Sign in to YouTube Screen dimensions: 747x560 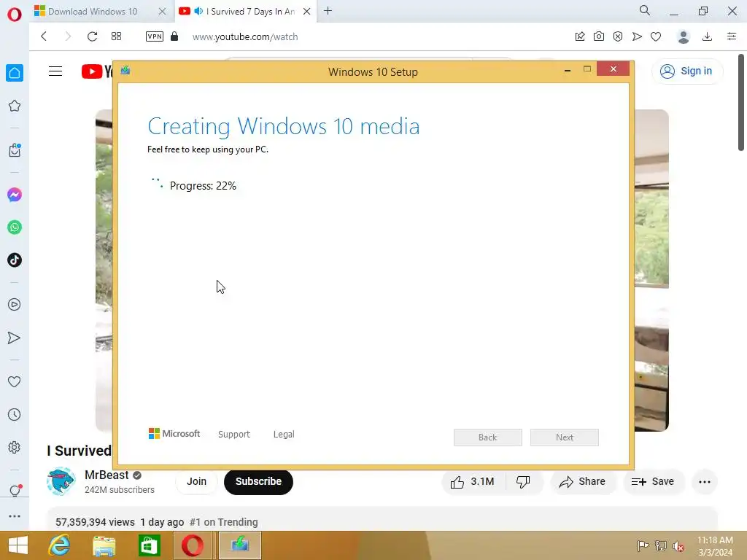pos(686,71)
